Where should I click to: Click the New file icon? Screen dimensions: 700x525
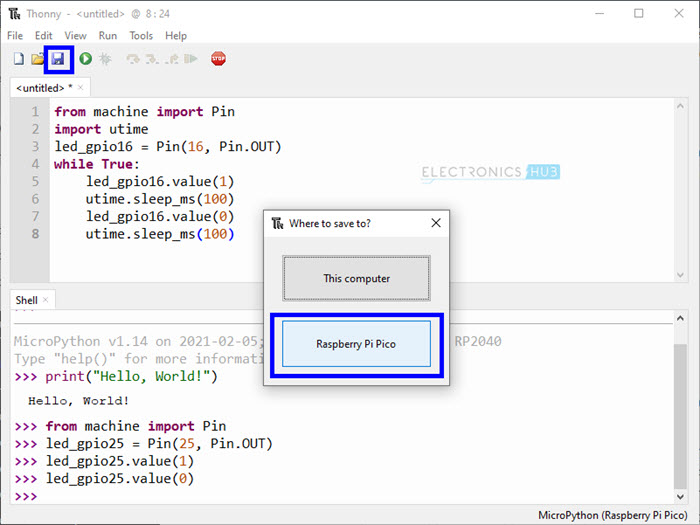click(x=18, y=59)
